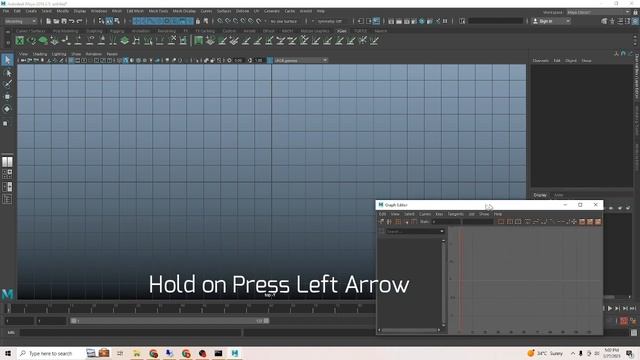Image resolution: width=640 pixels, height=360 pixels.
Task: Toggle Snap to view planes
Action: 251,21
